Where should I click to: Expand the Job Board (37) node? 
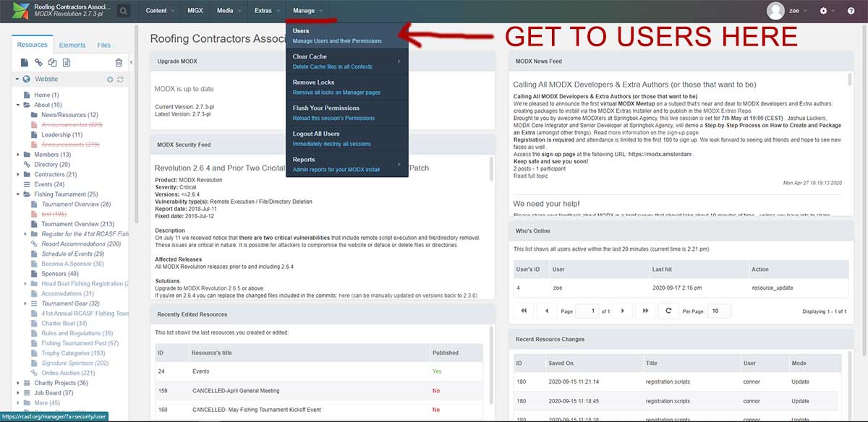click(x=17, y=393)
